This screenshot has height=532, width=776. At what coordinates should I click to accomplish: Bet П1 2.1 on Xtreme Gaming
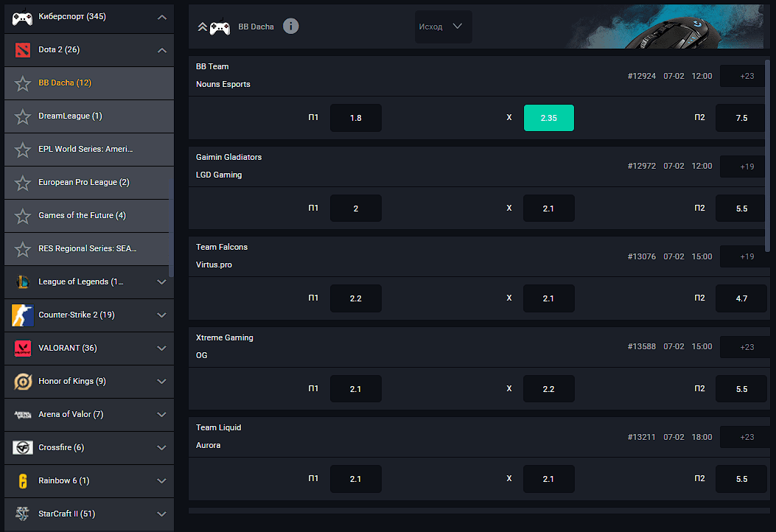pos(355,389)
